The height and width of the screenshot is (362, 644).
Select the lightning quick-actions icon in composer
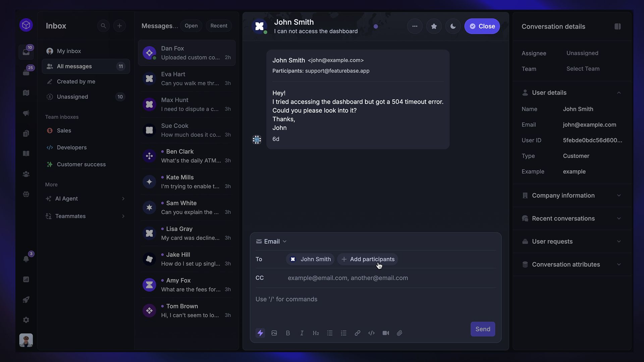[261, 333]
